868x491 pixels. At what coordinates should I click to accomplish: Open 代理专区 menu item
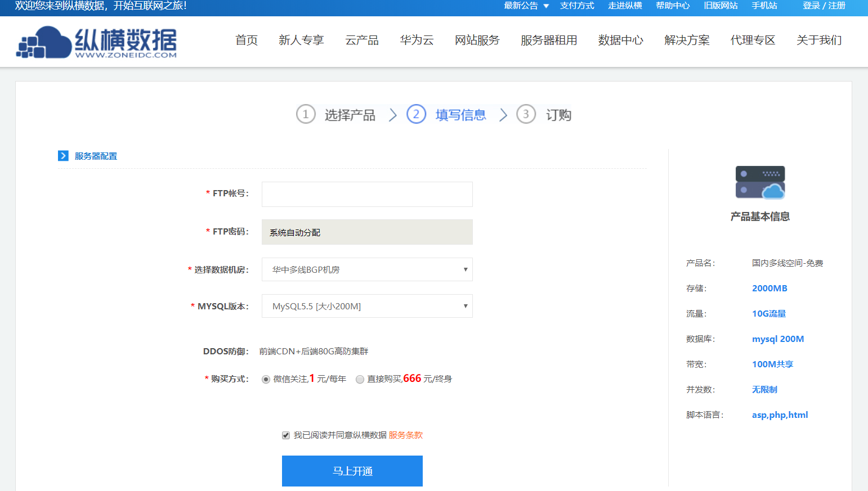tap(753, 40)
